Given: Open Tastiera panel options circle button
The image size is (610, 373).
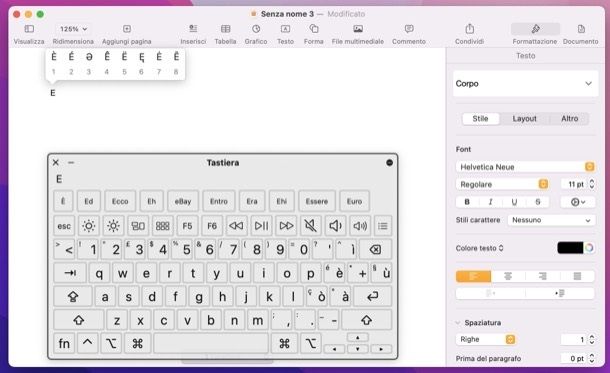Looking at the screenshot, I should (389, 163).
